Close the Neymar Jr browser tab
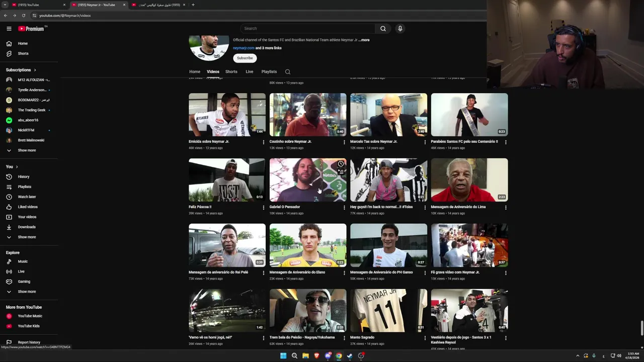 point(124,5)
